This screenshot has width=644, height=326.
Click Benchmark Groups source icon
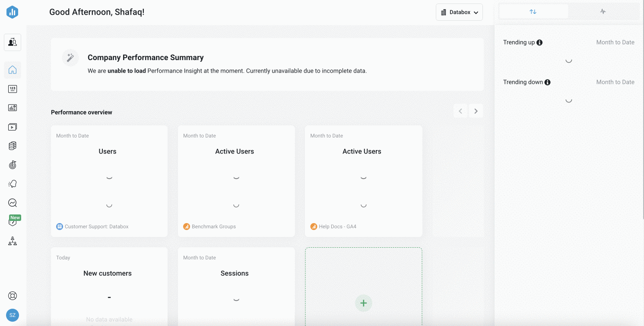click(187, 227)
